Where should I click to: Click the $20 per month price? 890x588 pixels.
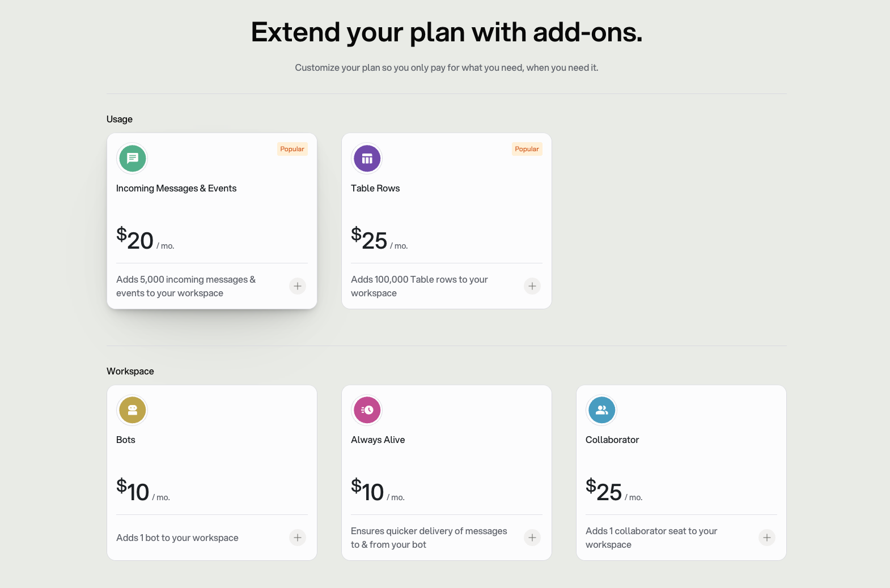tap(145, 239)
